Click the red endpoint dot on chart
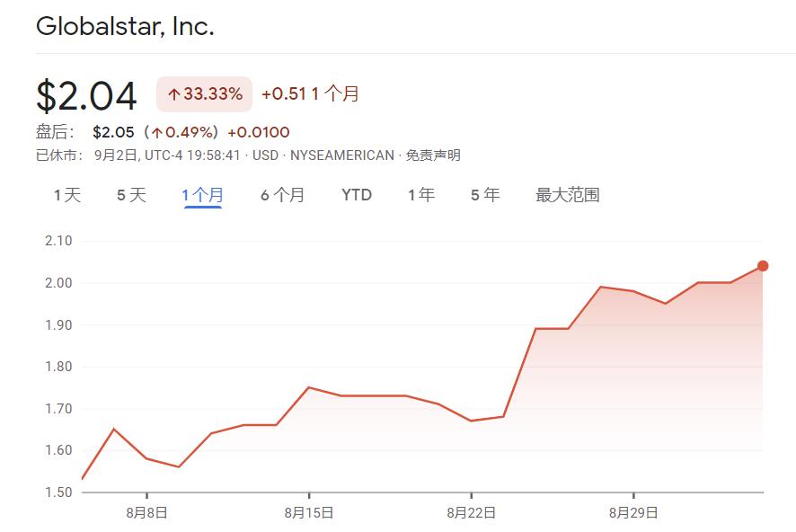Viewport: 796px width, 532px height. click(x=763, y=265)
